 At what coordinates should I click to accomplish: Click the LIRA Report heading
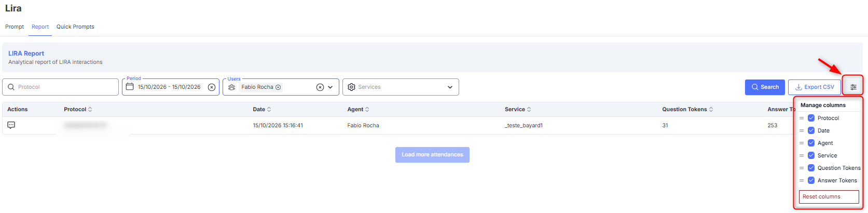point(26,54)
